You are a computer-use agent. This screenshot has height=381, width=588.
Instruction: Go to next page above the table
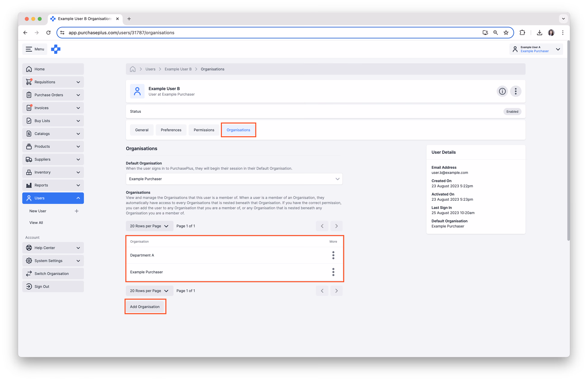tap(336, 226)
